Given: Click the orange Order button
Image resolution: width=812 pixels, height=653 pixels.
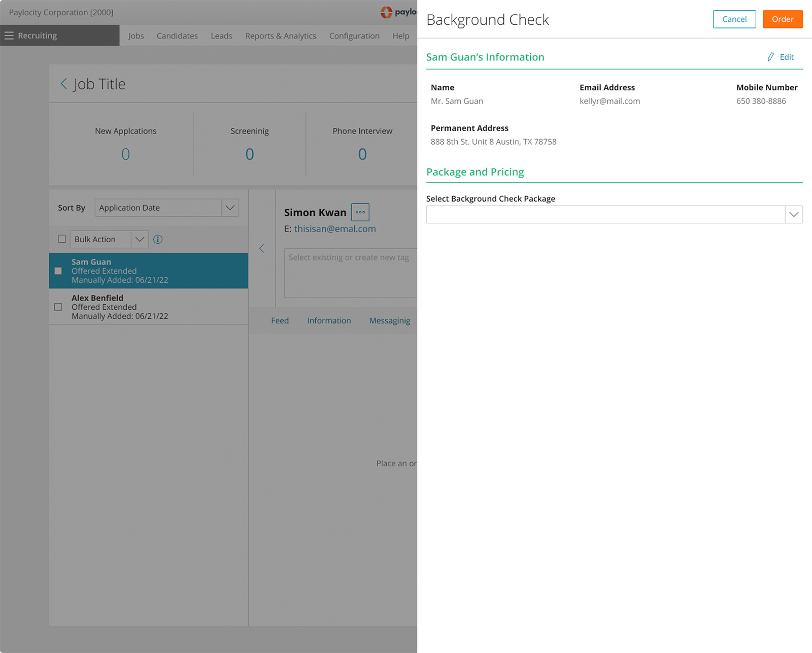Looking at the screenshot, I should [x=782, y=19].
